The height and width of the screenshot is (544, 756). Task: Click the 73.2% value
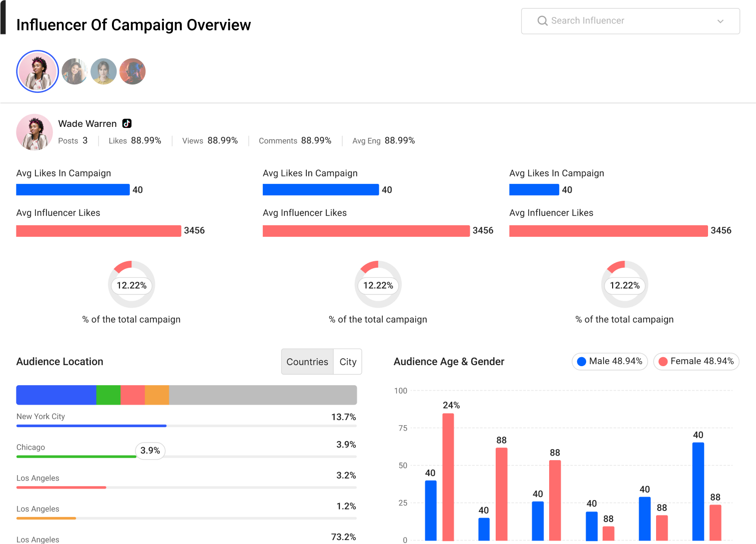point(344,537)
